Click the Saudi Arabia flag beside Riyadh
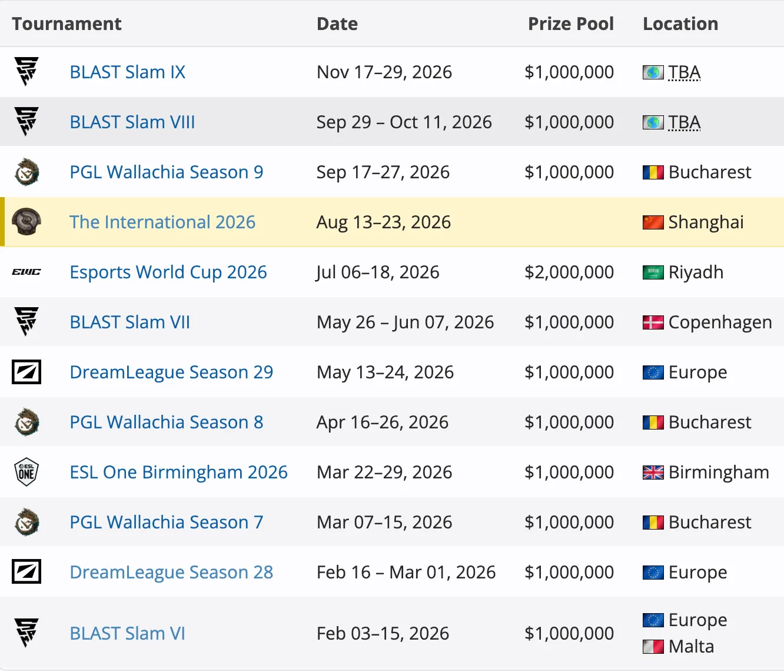 click(x=653, y=272)
